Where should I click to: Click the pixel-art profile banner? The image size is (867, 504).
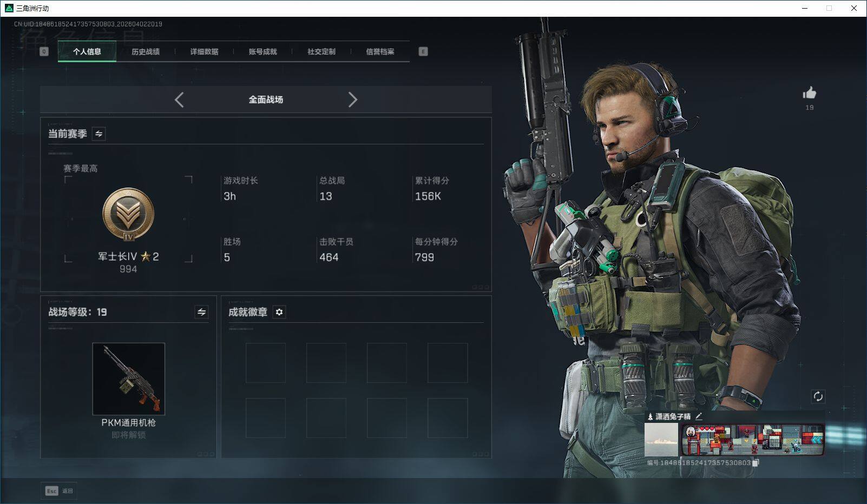click(753, 440)
